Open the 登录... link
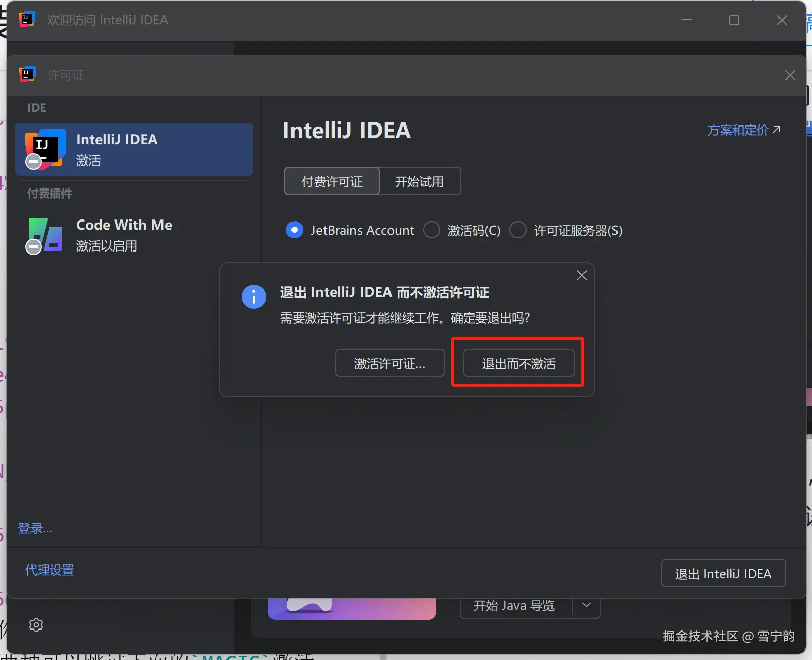Image resolution: width=812 pixels, height=660 pixels. [x=35, y=528]
